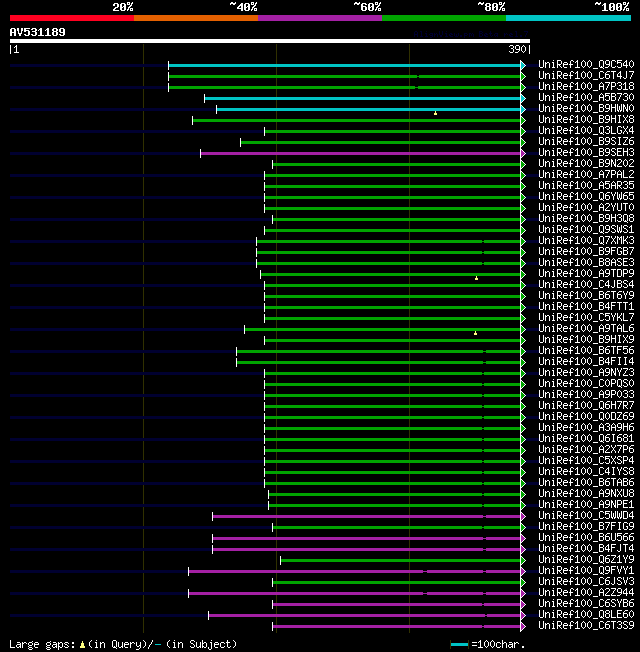
Task: Click the yellow gap marker on A9TAL6 row
Action: [x=475, y=333]
